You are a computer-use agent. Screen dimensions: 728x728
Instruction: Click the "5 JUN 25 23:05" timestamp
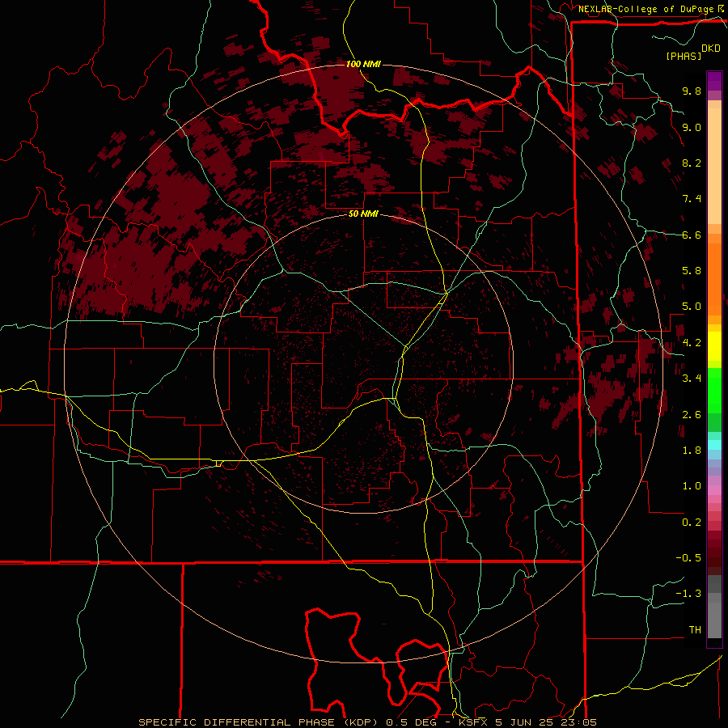(x=545, y=722)
